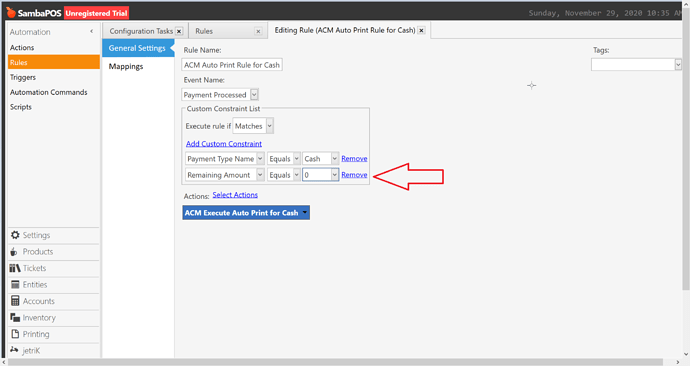Click the horizontal scrollbar right arrow
This screenshot has width=690, height=366.
(x=678, y=362)
